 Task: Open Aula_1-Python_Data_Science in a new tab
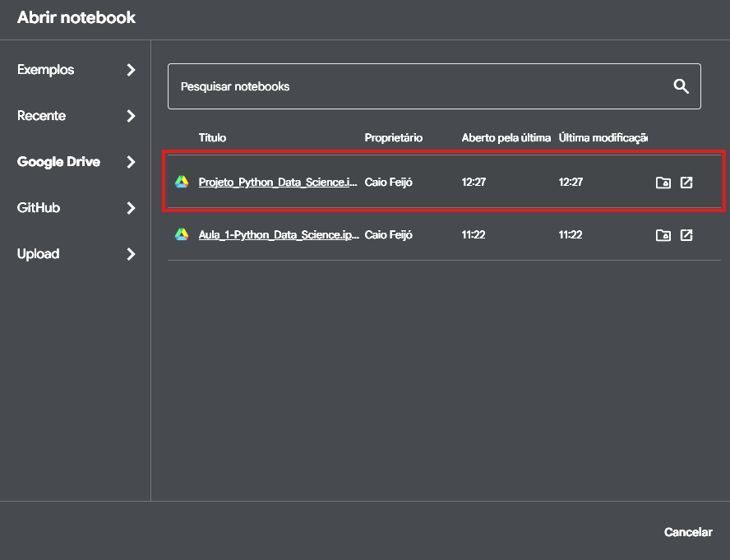coord(686,235)
